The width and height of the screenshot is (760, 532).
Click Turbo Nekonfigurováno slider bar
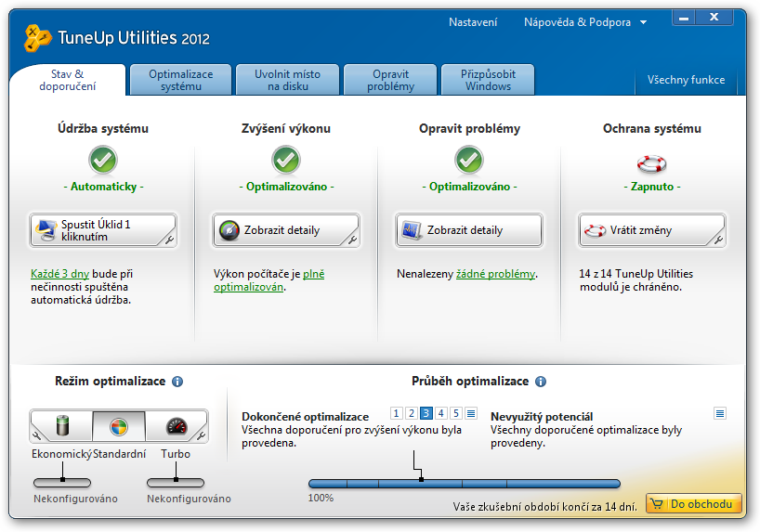(x=176, y=483)
